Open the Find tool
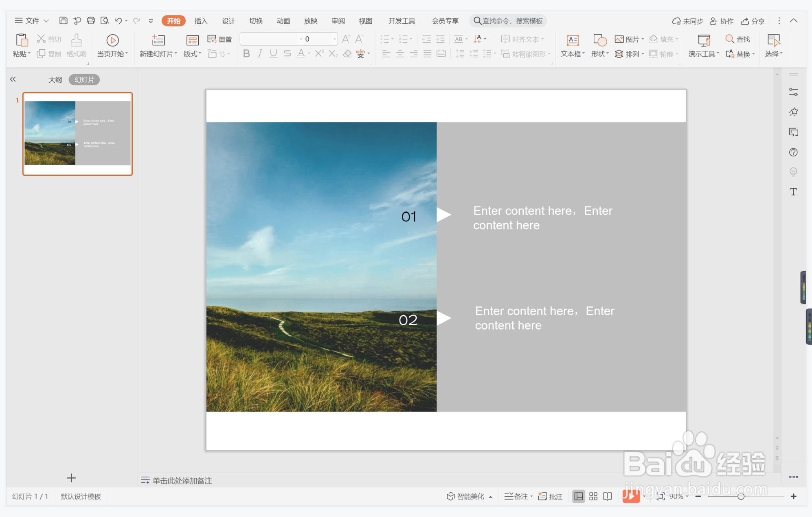 coord(737,39)
